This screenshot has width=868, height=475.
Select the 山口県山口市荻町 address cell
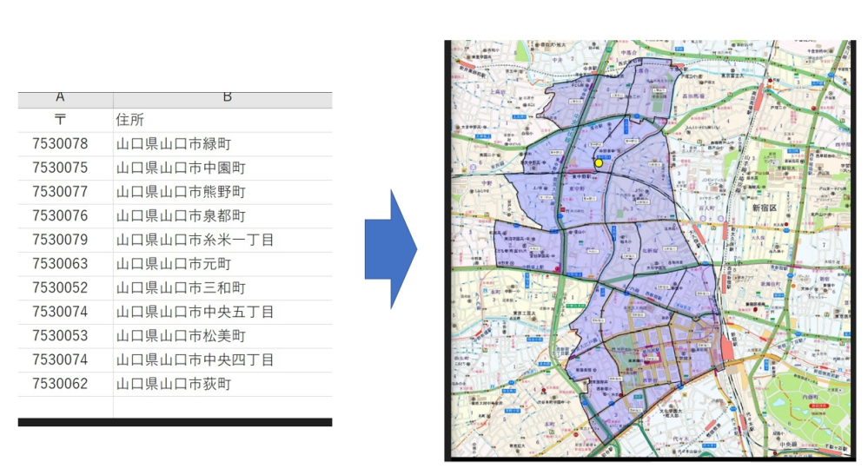[x=174, y=384]
